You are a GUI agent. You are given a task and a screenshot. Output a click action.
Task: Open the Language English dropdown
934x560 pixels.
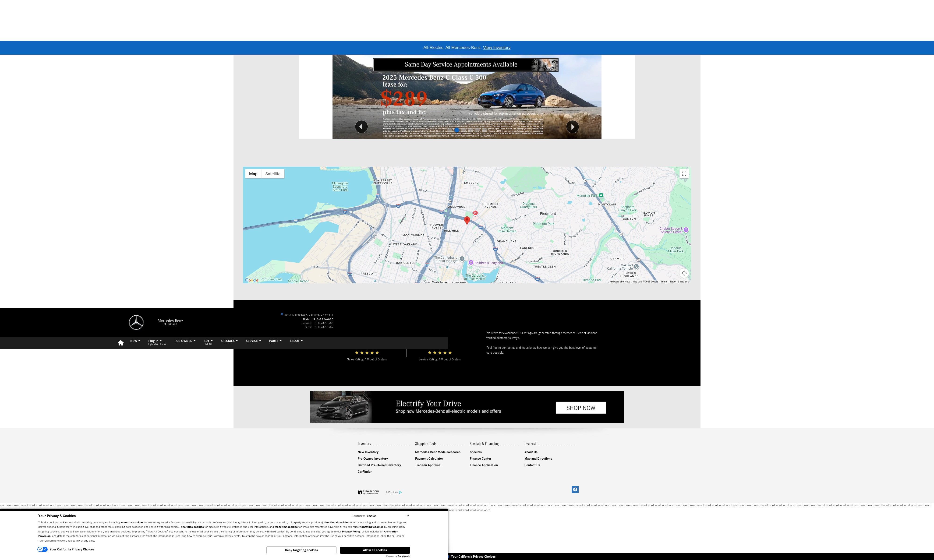[x=388, y=516]
